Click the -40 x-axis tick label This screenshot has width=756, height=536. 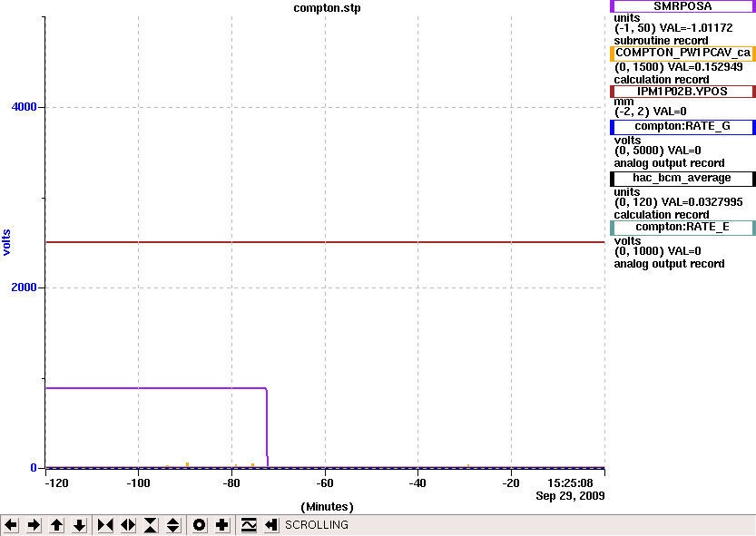coord(417,483)
